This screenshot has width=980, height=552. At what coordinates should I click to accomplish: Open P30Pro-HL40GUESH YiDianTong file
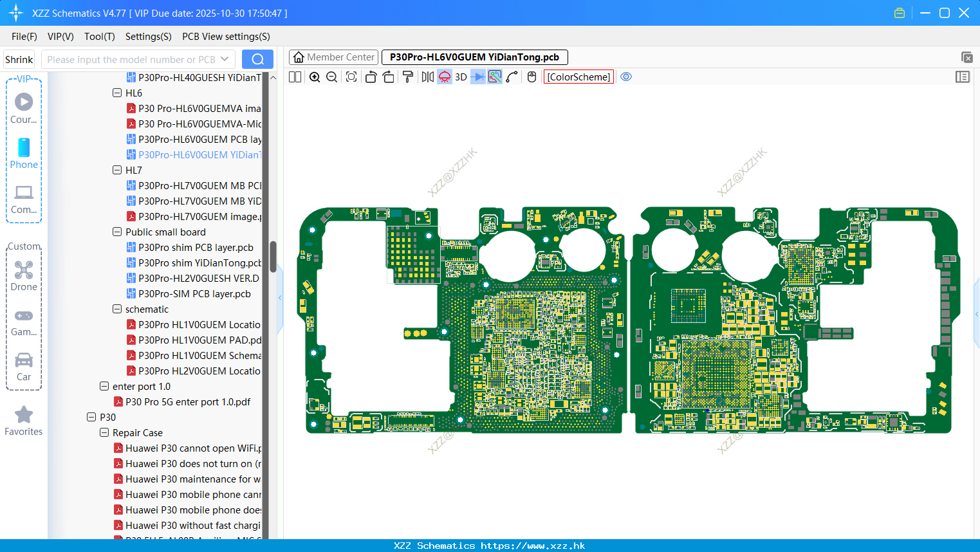[x=194, y=77]
